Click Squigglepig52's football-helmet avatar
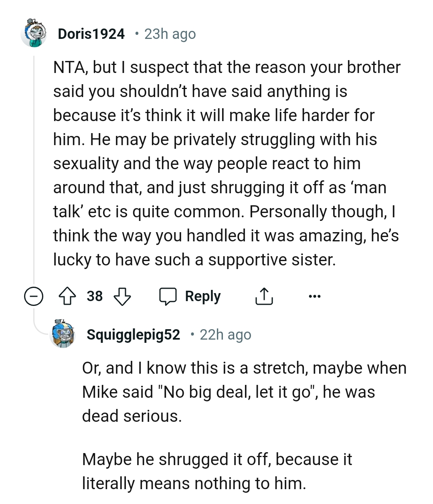This screenshot has width=433, height=504. pos(63,334)
